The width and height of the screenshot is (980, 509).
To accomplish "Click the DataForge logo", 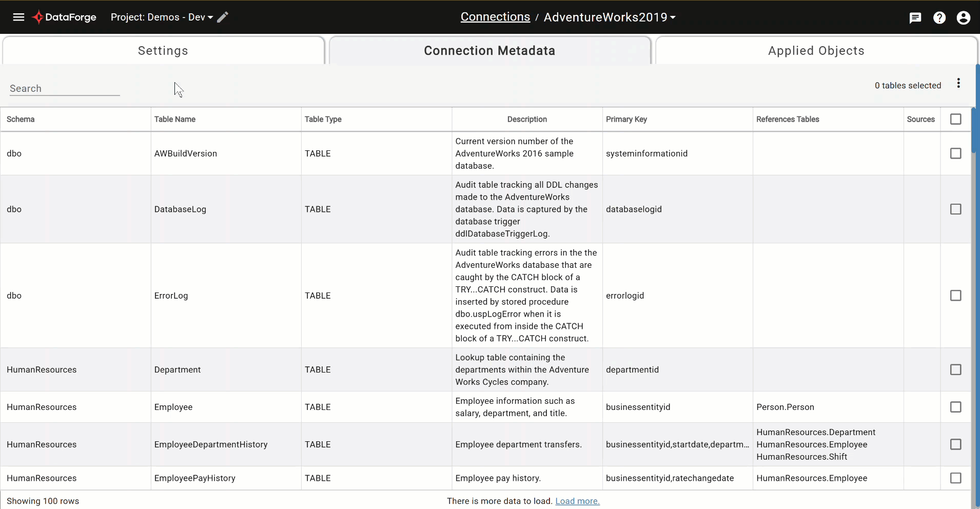I will [65, 17].
